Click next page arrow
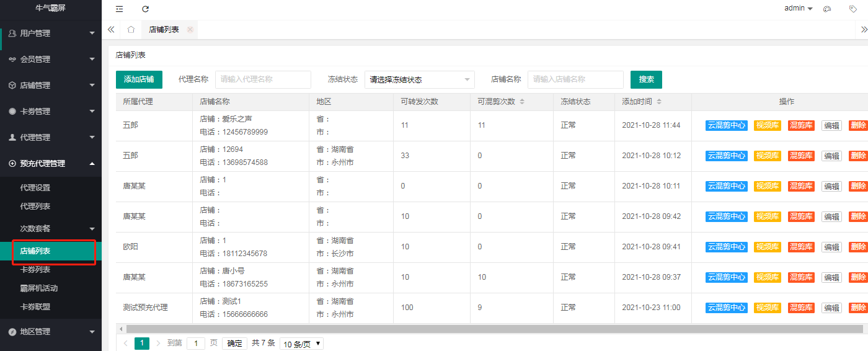 158,343
